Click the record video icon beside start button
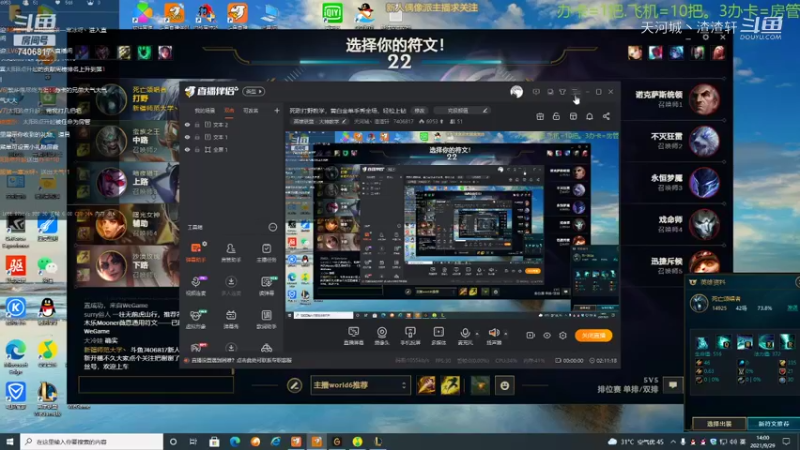The height and width of the screenshot is (450, 800). (531, 335)
